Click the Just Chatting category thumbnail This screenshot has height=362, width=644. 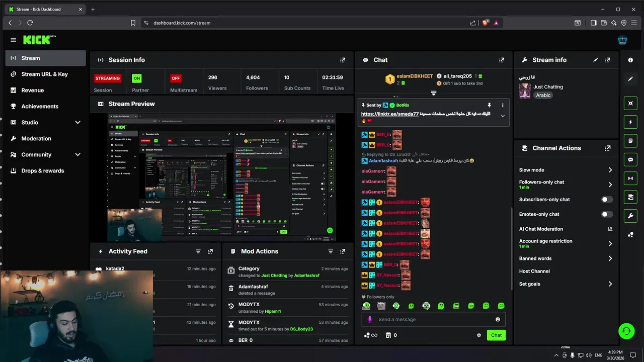pyautogui.click(x=525, y=91)
